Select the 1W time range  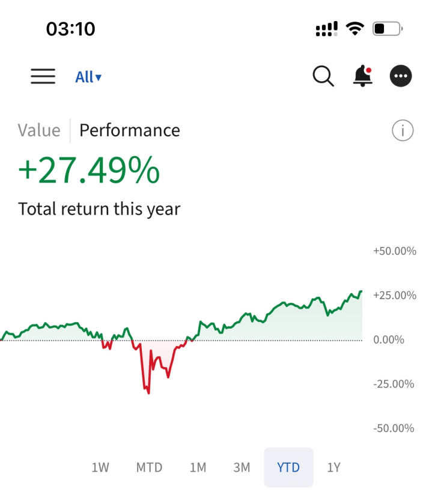pyautogui.click(x=100, y=467)
